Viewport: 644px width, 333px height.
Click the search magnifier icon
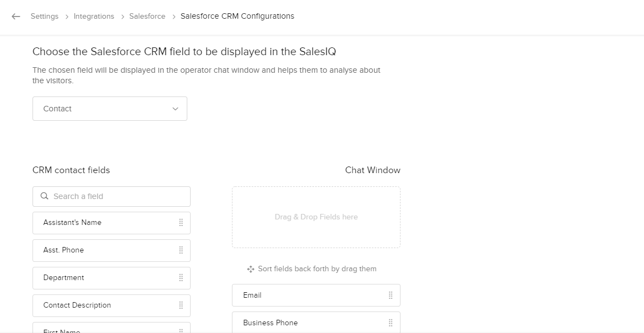click(45, 196)
